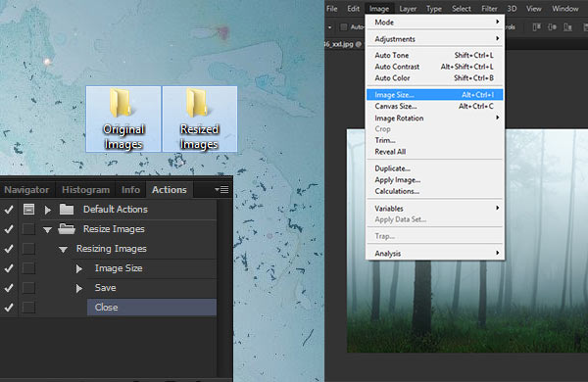The image size is (588, 382).
Task: Toggle the Save step checkmark
Action: coord(9,288)
